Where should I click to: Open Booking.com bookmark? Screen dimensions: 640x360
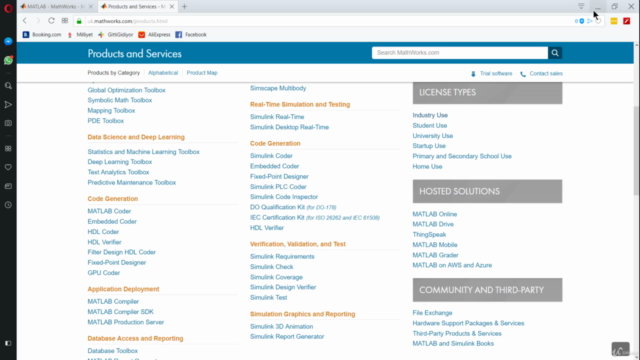[x=42, y=35]
